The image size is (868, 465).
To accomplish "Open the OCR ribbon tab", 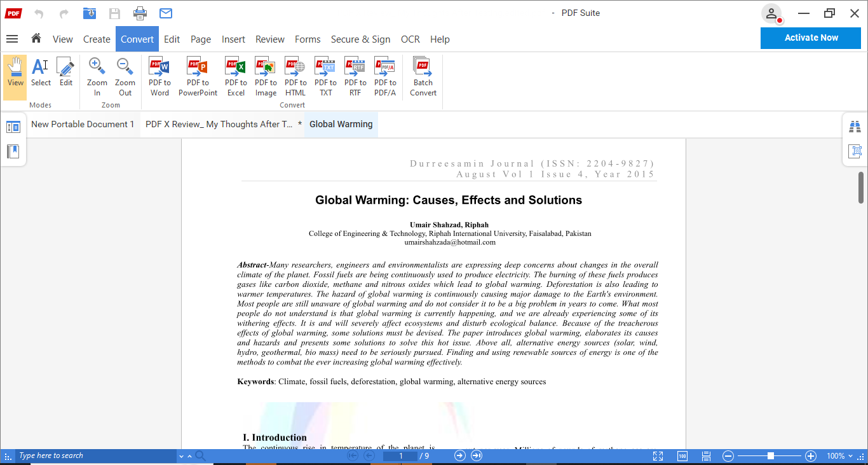I will coord(410,39).
